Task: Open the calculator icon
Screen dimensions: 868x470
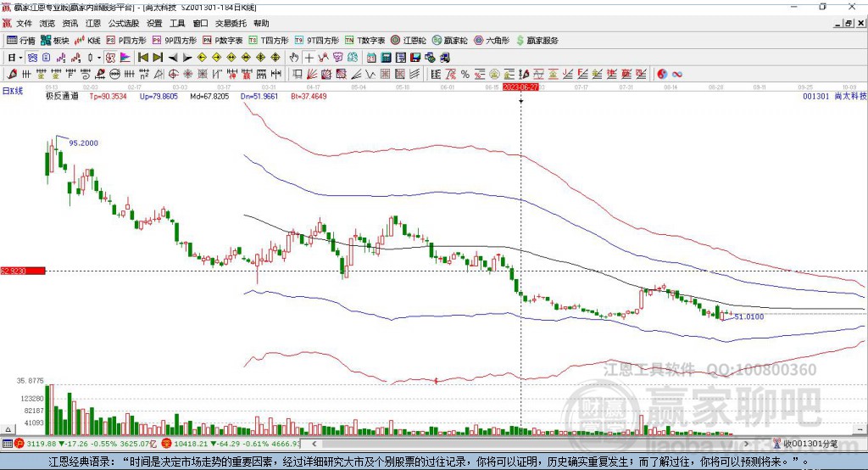Action: click(x=386, y=58)
